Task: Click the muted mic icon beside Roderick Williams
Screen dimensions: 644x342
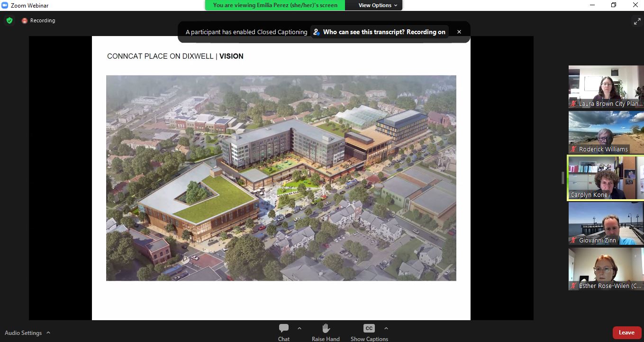Action: (x=573, y=149)
